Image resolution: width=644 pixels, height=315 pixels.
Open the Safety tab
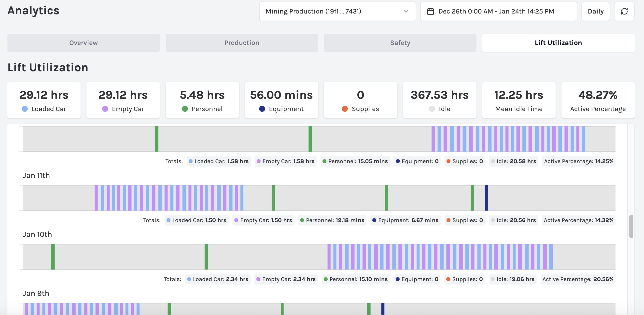pos(400,43)
